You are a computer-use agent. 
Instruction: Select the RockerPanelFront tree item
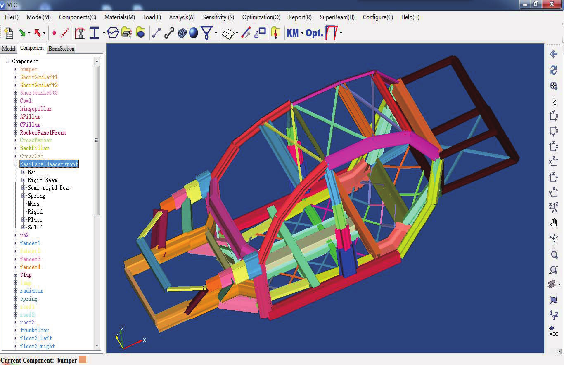(x=43, y=132)
